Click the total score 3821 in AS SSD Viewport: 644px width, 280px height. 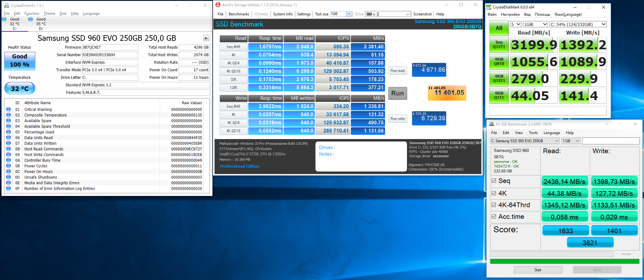click(x=590, y=243)
